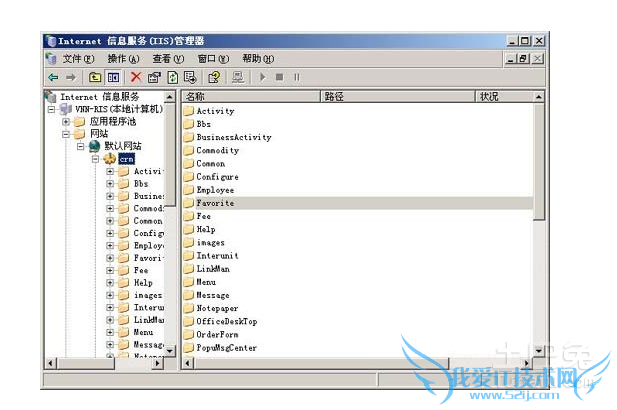Click the Help folder icon in list
This screenshot has height=410, width=617.
pyautogui.click(x=189, y=229)
